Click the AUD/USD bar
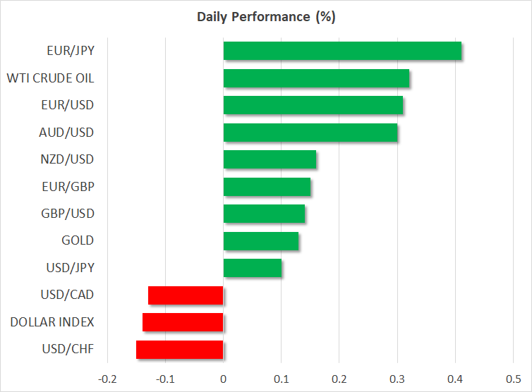This screenshot has height=392, width=532. pos(310,133)
